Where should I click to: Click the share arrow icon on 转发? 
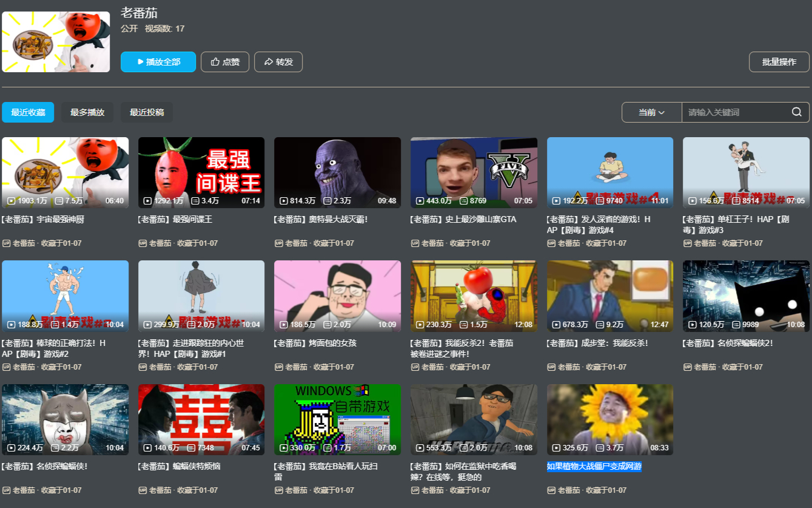[268, 62]
